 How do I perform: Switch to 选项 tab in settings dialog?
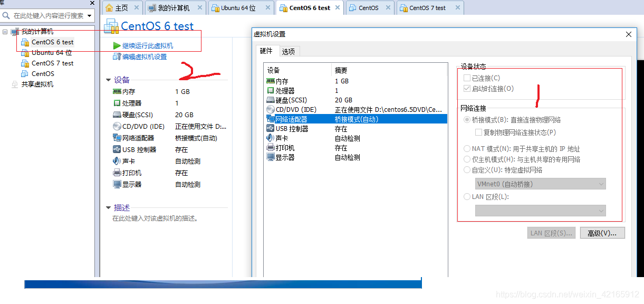(289, 52)
